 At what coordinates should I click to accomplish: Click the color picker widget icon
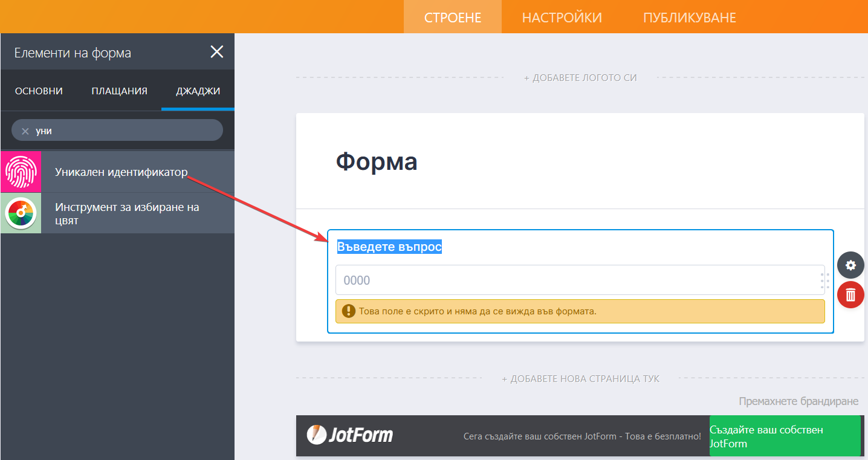pyautogui.click(x=21, y=213)
